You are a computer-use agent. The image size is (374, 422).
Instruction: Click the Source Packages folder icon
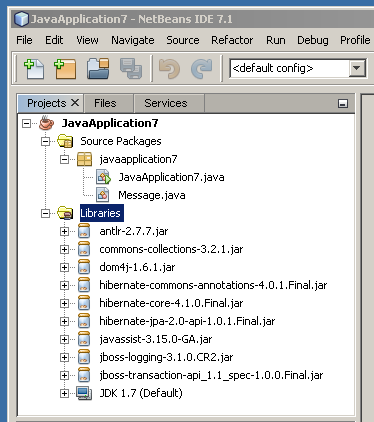65,141
